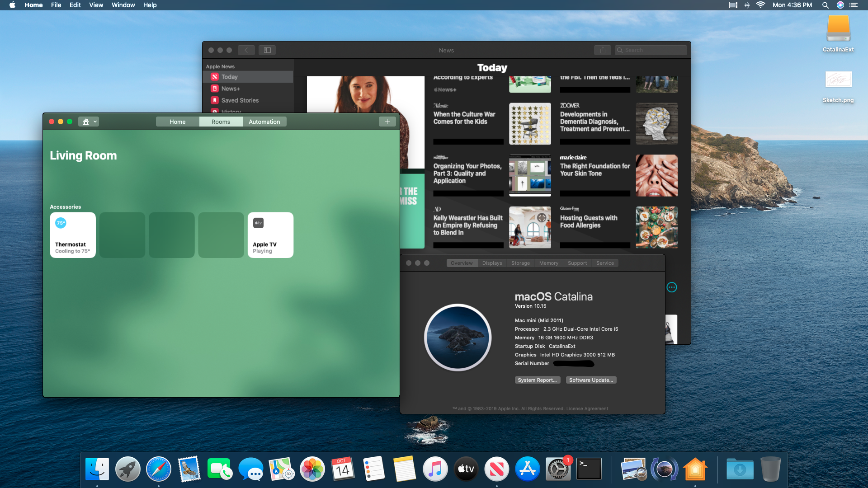Click the News search field
Screen dimensions: 868x488
[651, 50]
